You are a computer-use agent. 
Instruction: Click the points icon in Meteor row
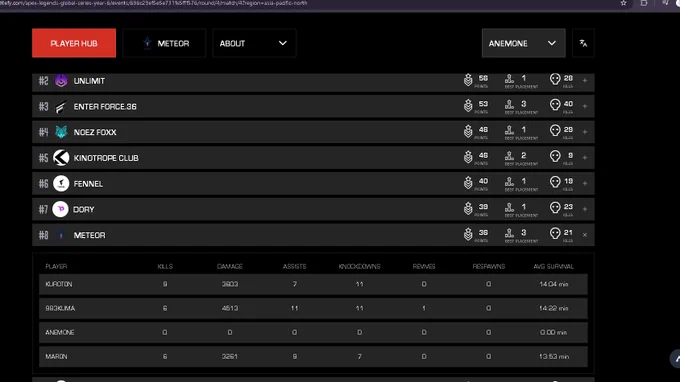pos(468,234)
